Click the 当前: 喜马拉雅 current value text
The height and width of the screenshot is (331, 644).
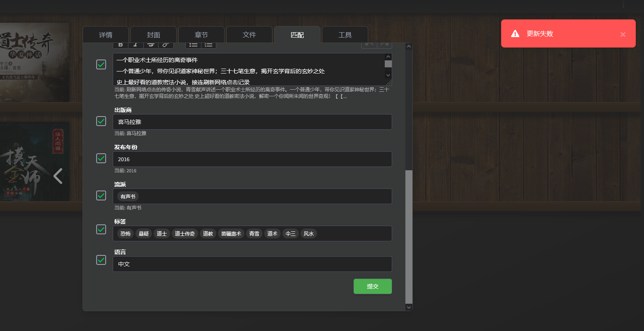pyautogui.click(x=130, y=133)
